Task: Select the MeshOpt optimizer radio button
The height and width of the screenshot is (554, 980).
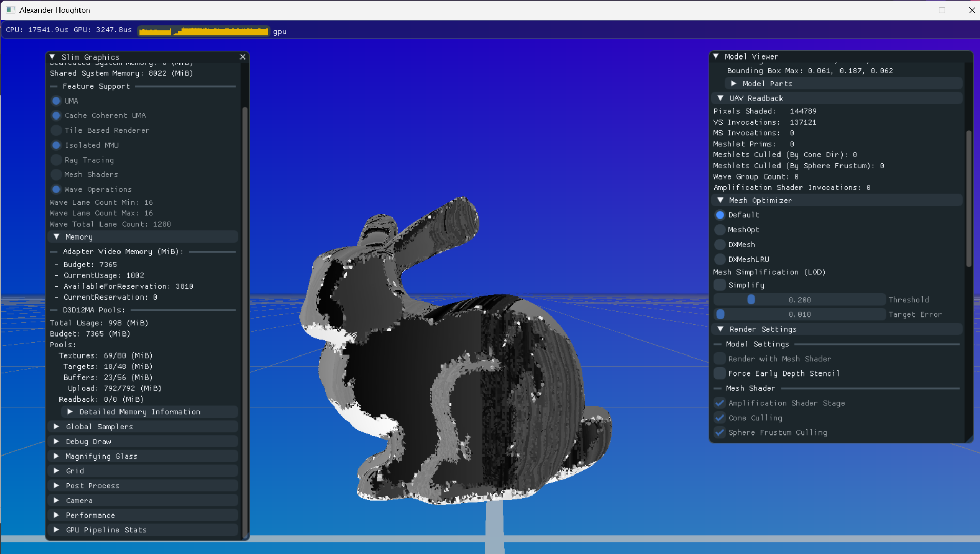Action: 720,230
